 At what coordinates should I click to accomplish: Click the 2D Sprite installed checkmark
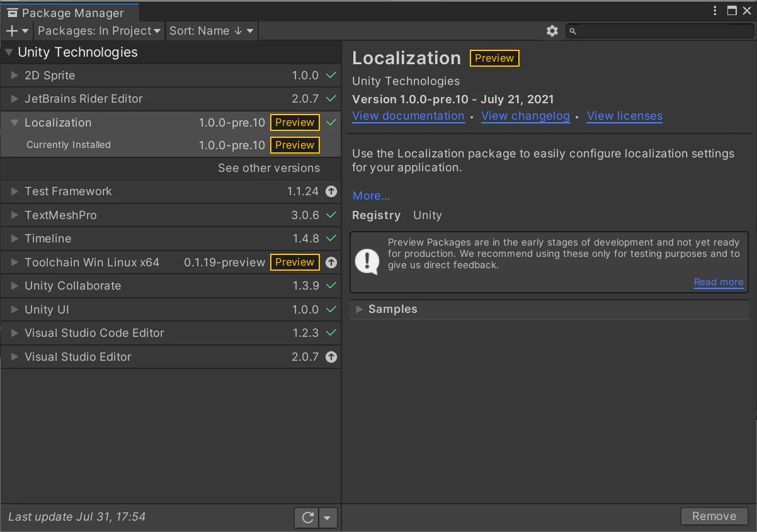331,76
